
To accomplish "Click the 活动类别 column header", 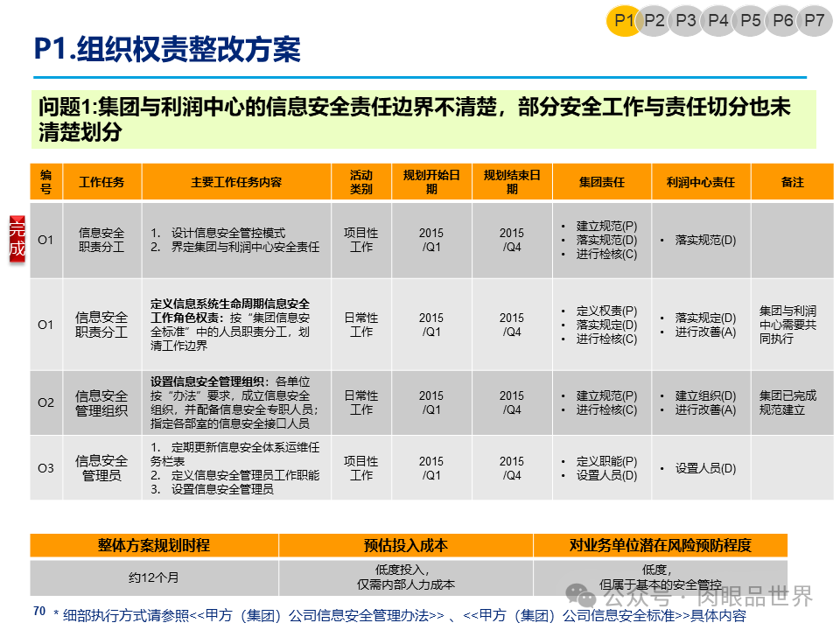I will point(361,182).
